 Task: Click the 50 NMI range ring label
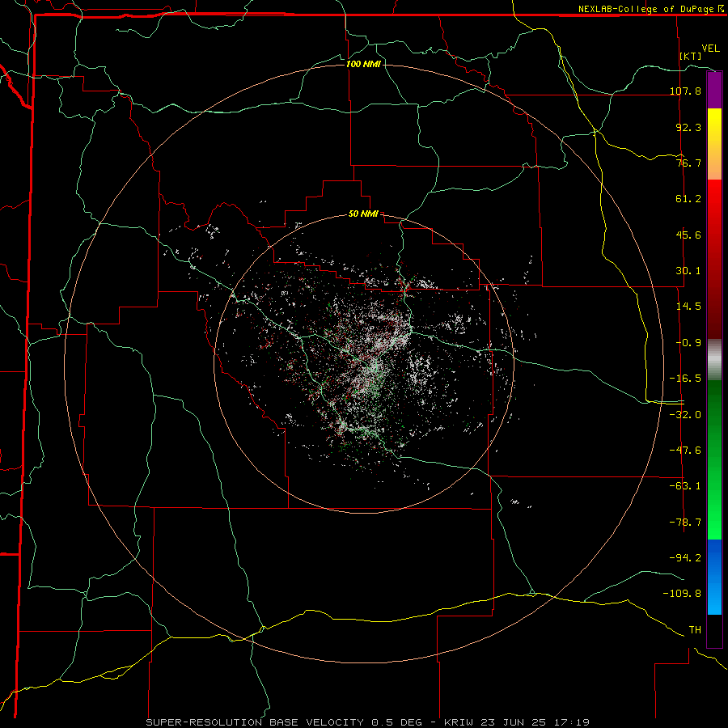[363, 214]
